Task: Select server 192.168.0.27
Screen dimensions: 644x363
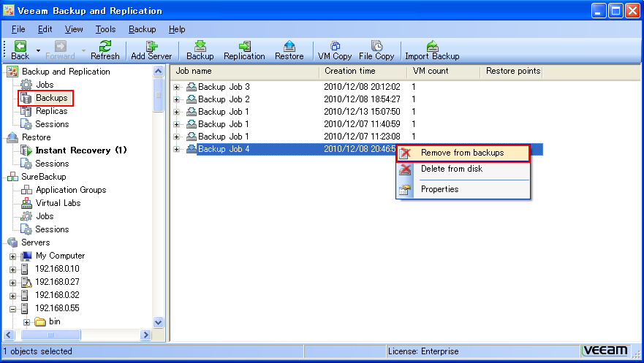Action: pyautogui.click(x=57, y=282)
